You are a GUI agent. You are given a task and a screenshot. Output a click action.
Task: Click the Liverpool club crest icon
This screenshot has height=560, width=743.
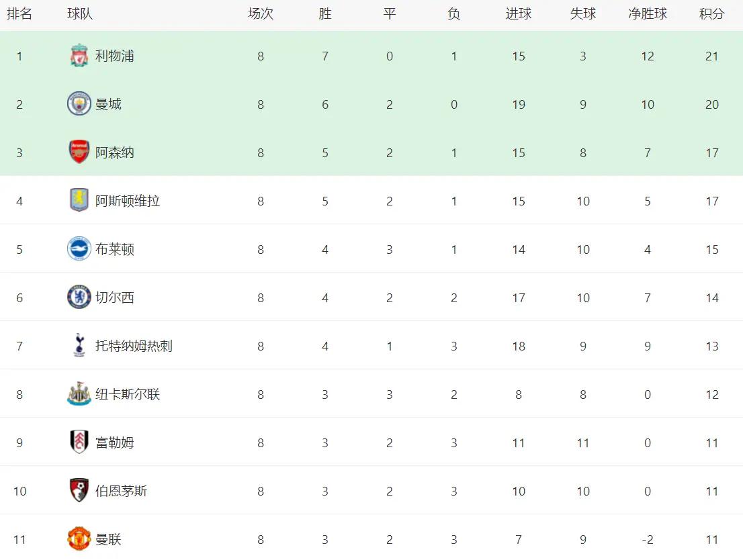click(79, 56)
